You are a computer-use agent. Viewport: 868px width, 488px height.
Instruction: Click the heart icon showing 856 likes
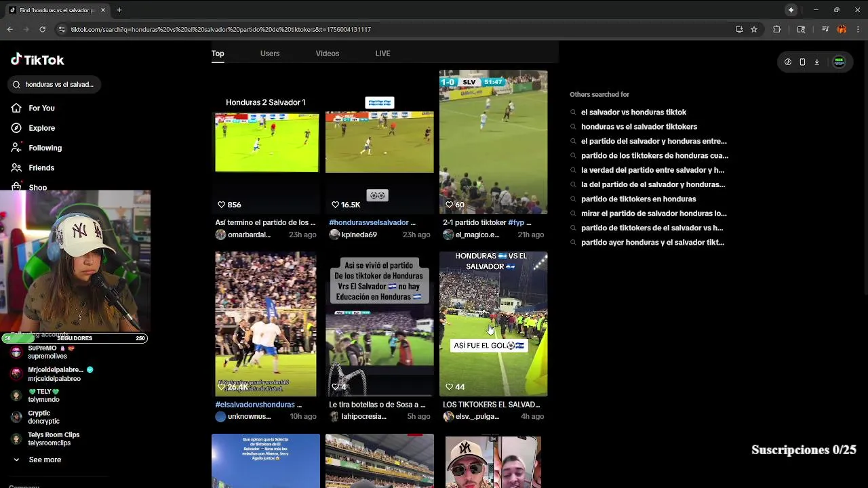221,205
